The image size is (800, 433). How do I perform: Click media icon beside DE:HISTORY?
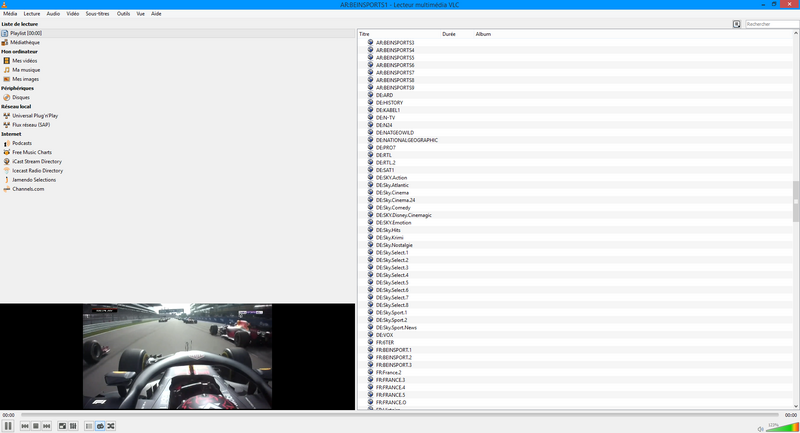(370, 102)
